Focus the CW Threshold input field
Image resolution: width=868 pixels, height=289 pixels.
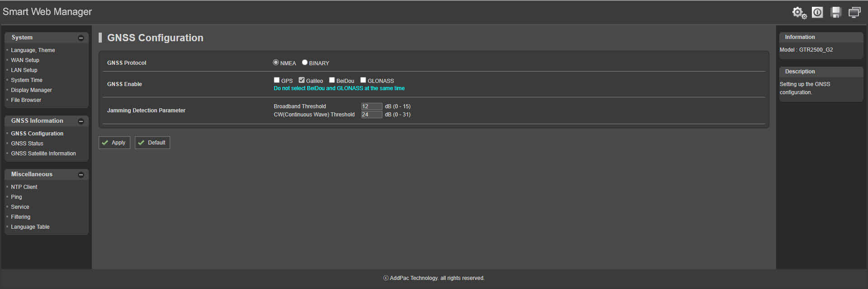(372, 115)
